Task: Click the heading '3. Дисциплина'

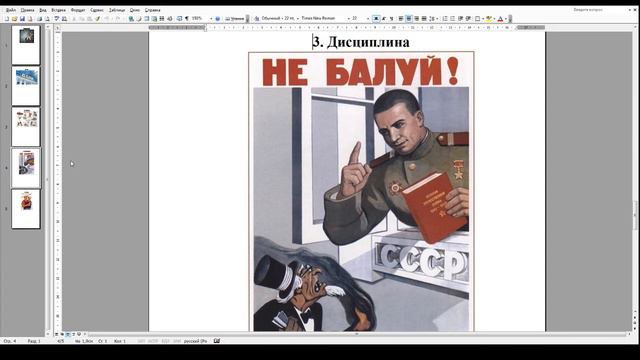Action: [x=361, y=42]
